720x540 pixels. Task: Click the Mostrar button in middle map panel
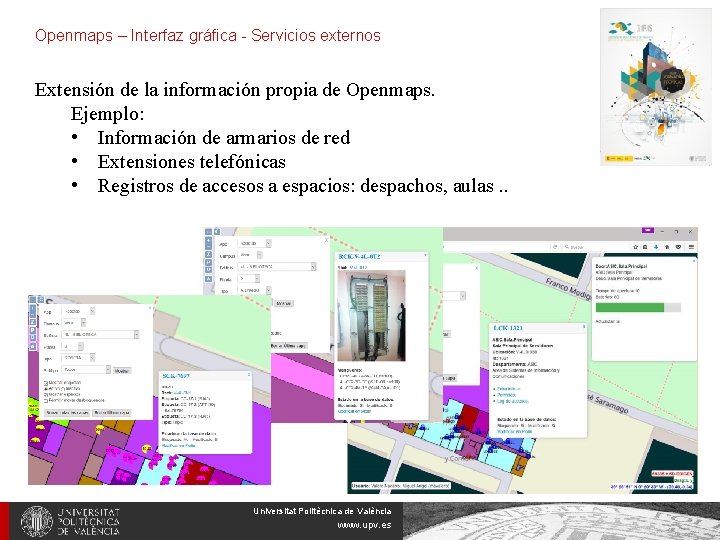pyautogui.click(x=284, y=304)
